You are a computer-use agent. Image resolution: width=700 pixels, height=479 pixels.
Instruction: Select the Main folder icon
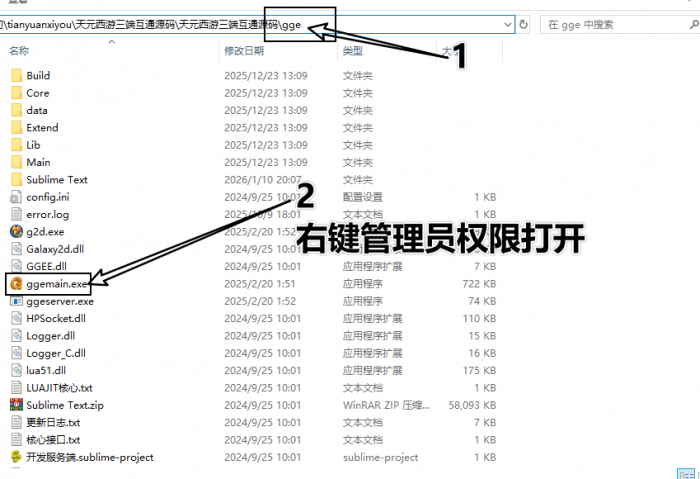click(16, 162)
